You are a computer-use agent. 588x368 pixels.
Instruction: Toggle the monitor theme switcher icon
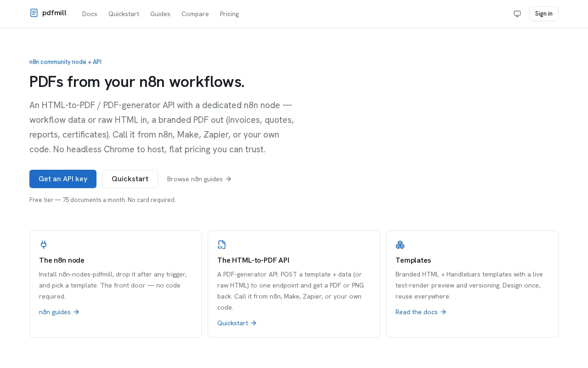[517, 14]
